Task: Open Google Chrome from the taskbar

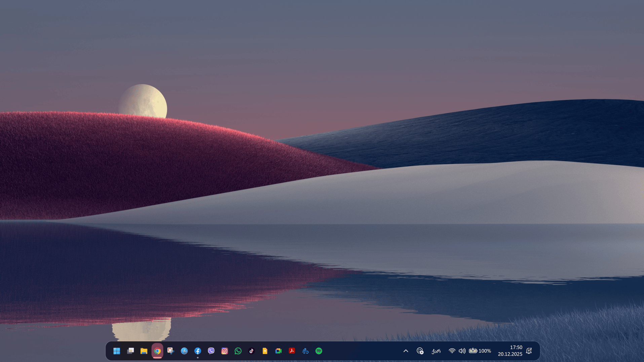Action: click(157, 351)
